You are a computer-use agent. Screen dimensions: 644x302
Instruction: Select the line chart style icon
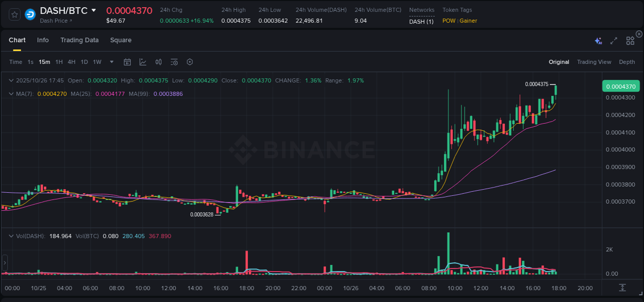click(143, 62)
